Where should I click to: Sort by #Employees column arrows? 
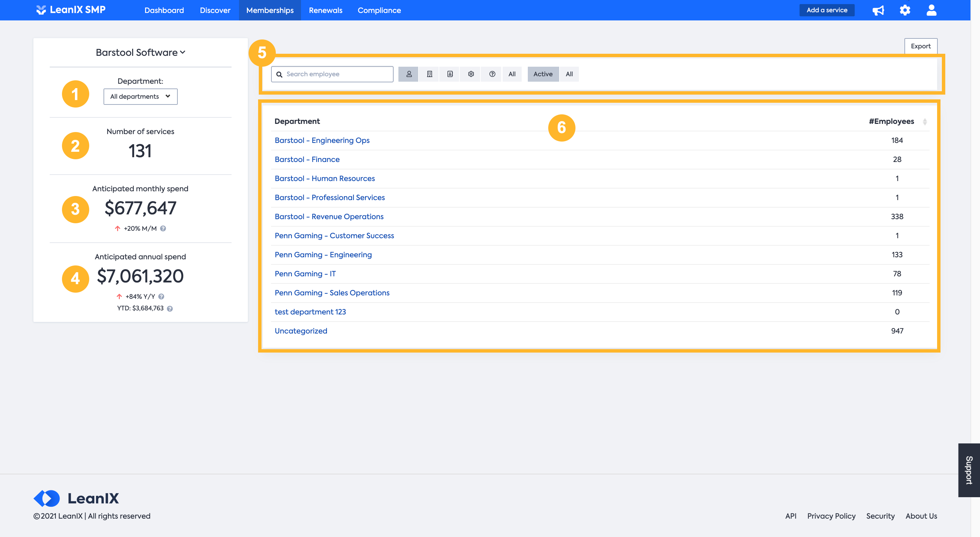[925, 122]
